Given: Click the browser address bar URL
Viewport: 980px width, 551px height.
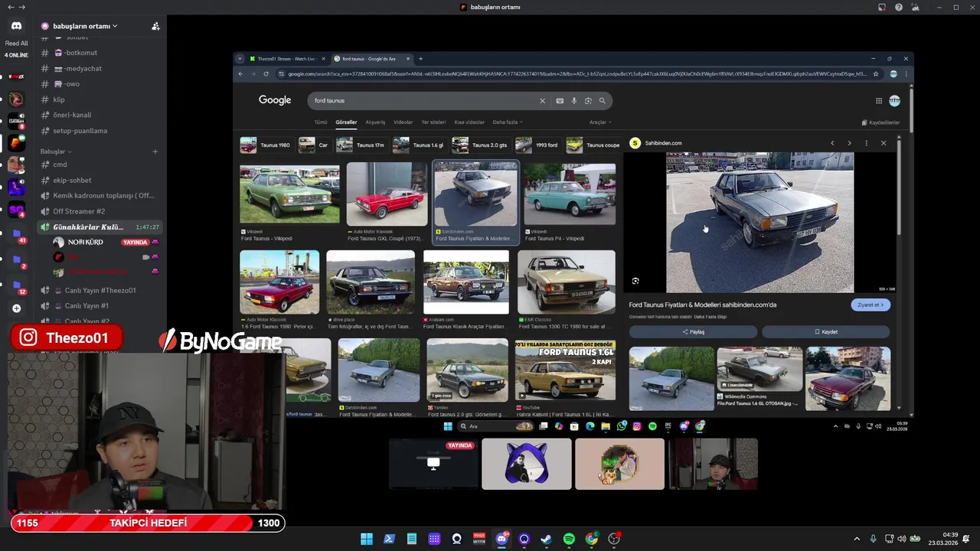Looking at the screenshot, I should click(x=578, y=74).
